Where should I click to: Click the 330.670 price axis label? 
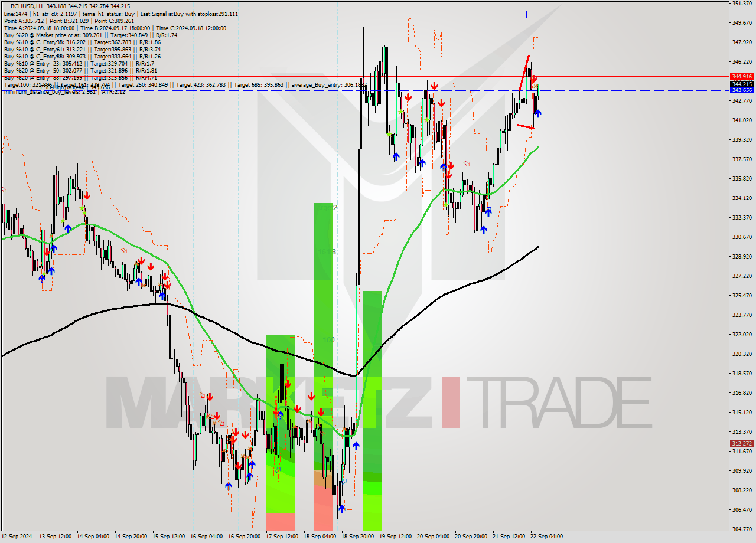(742, 237)
